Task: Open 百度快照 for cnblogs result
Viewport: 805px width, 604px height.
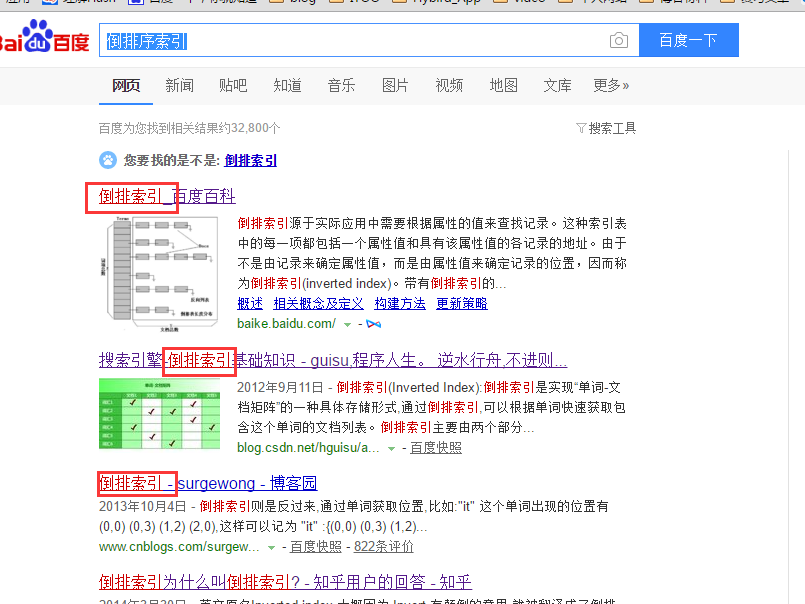Action: tap(316, 547)
